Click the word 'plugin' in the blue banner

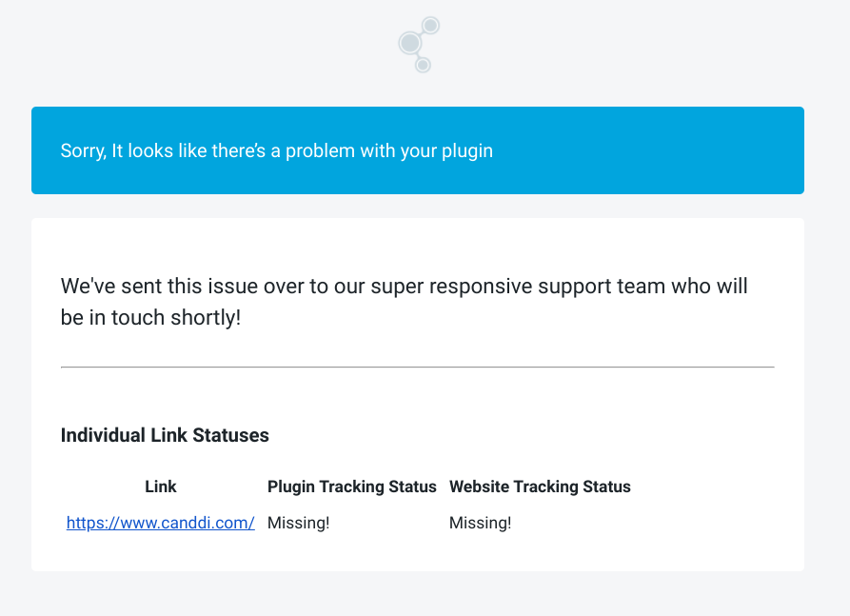(466, 151)
